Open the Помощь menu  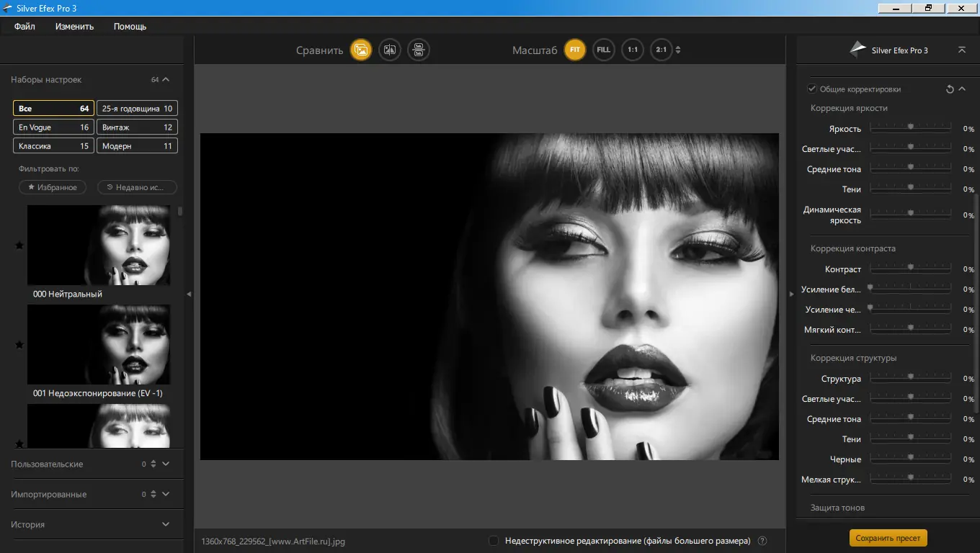[x=130, y=27]
